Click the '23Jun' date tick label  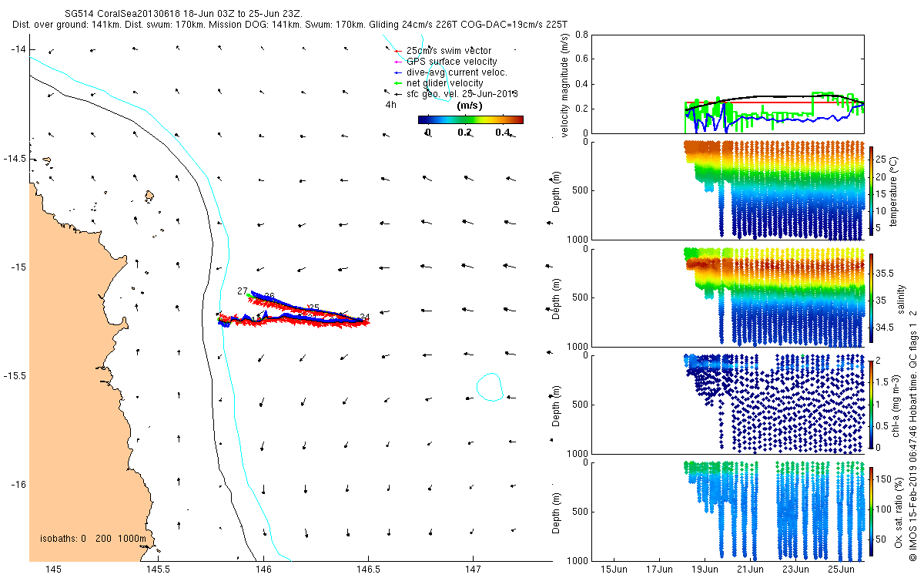point(796,570)
